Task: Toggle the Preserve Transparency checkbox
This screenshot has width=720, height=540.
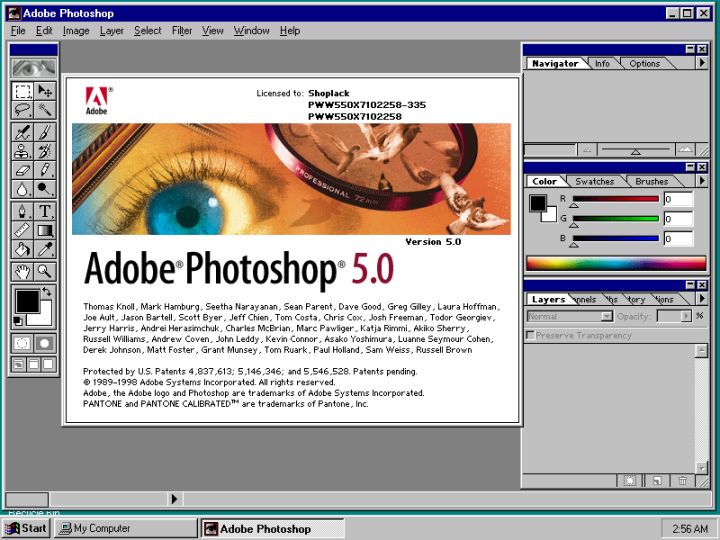Action: 530,335
